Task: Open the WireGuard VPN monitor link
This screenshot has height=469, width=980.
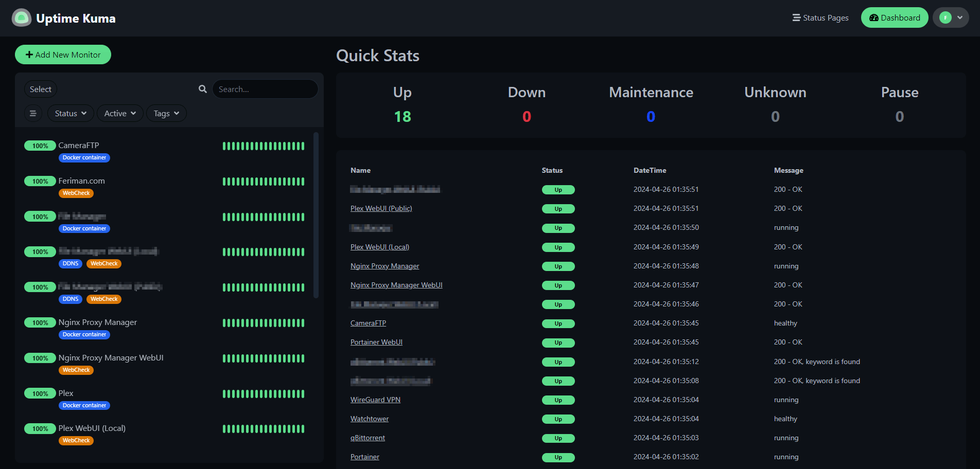Action: 375,400
